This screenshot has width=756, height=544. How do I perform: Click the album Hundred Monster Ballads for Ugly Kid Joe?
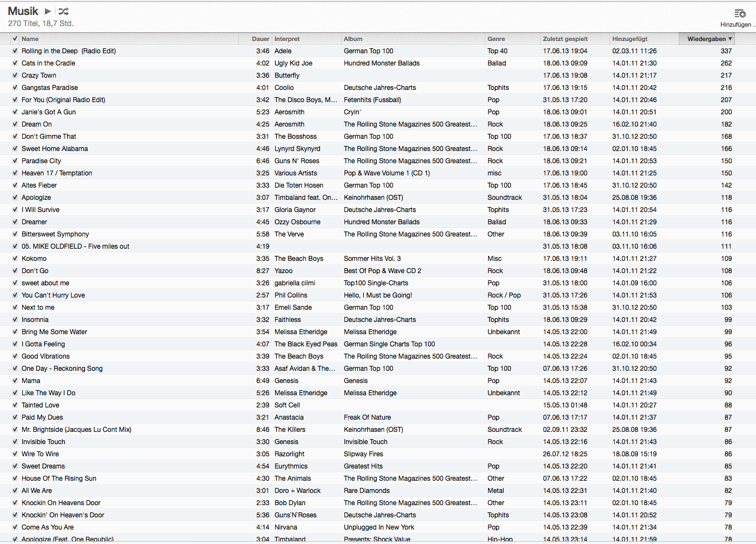[x=382, y=63]
